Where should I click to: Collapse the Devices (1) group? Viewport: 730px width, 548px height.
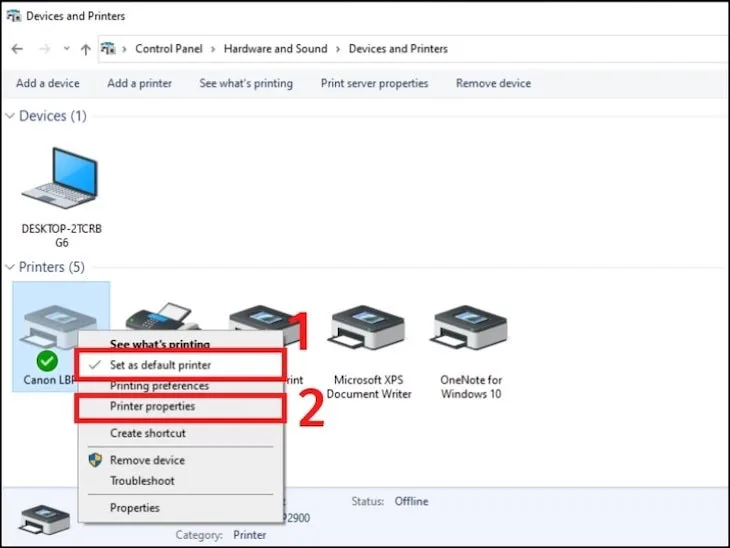pyautogui.click(x=10, y=116)
